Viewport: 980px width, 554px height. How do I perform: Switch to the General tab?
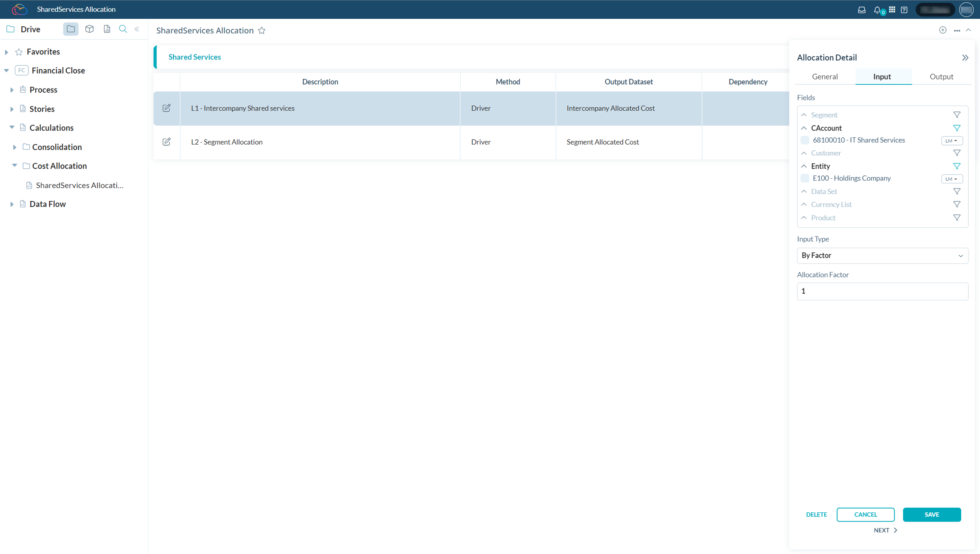point(824,77)
